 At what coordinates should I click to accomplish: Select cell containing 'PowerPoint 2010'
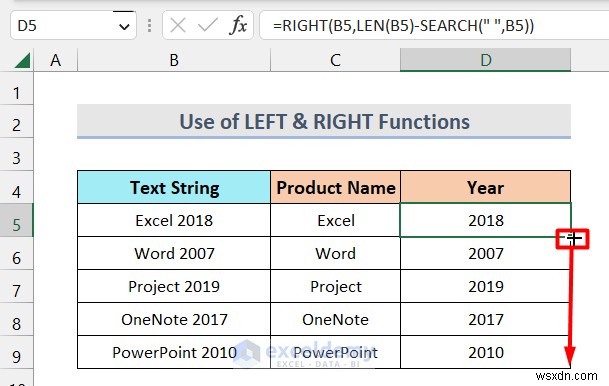(x=174, y=352)
